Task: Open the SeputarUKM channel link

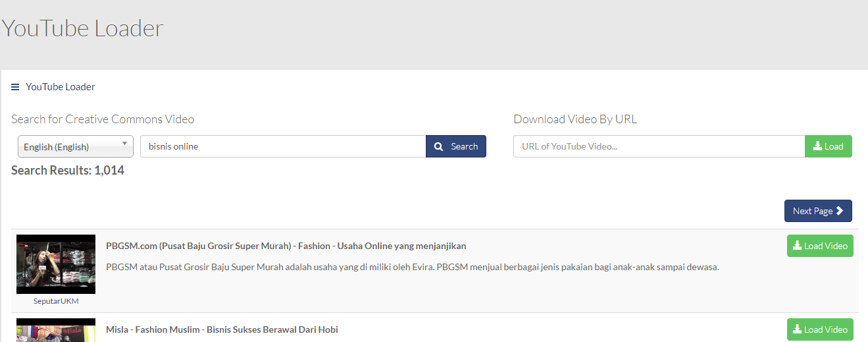Action: click(56, 301)
